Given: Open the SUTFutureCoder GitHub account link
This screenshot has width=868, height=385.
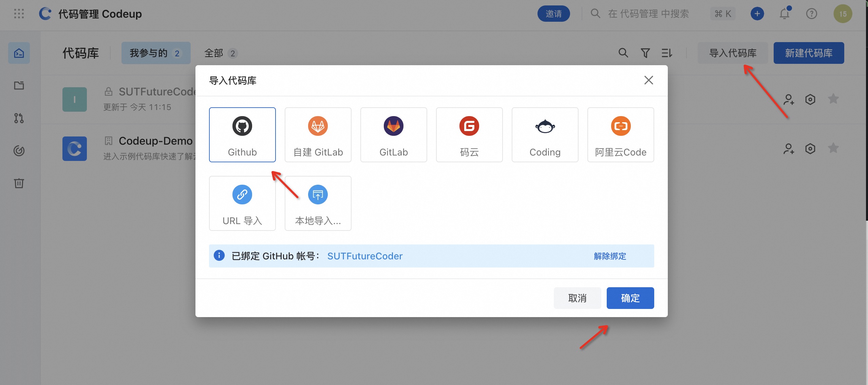Looking at the screenshot, I should tap(365, 256).
